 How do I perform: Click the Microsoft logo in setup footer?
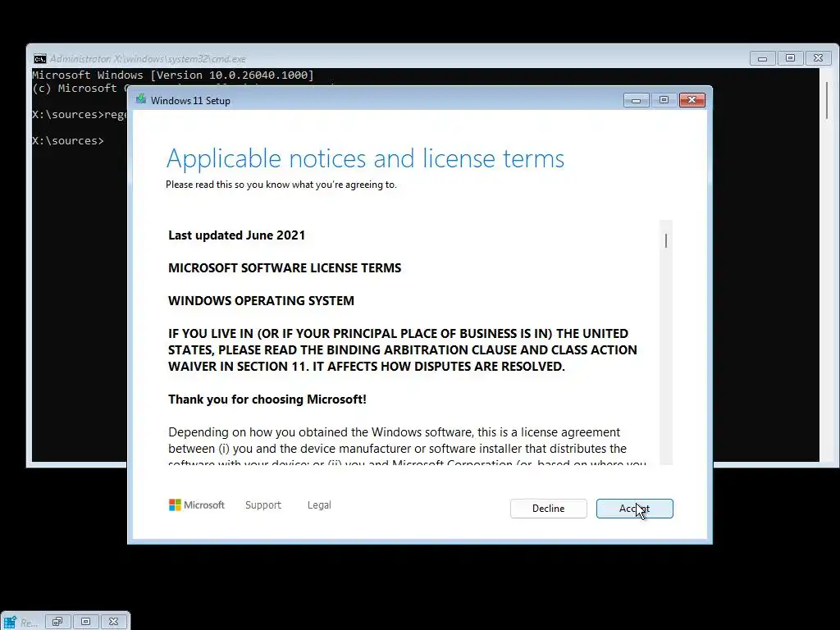coord(197,505)
